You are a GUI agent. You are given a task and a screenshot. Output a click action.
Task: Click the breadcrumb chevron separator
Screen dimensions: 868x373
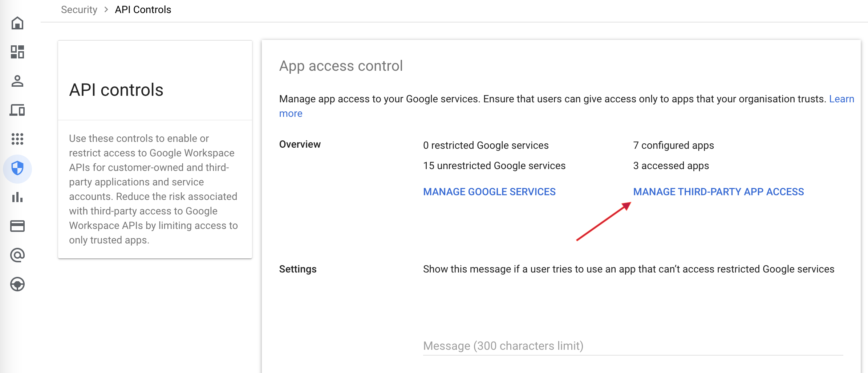pyautogui.click(x=106, y=10)
